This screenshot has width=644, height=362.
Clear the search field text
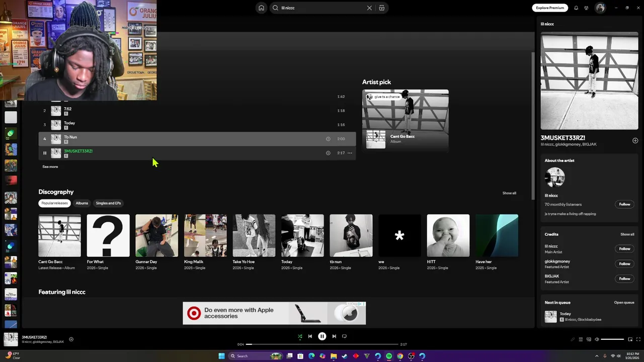369,8
